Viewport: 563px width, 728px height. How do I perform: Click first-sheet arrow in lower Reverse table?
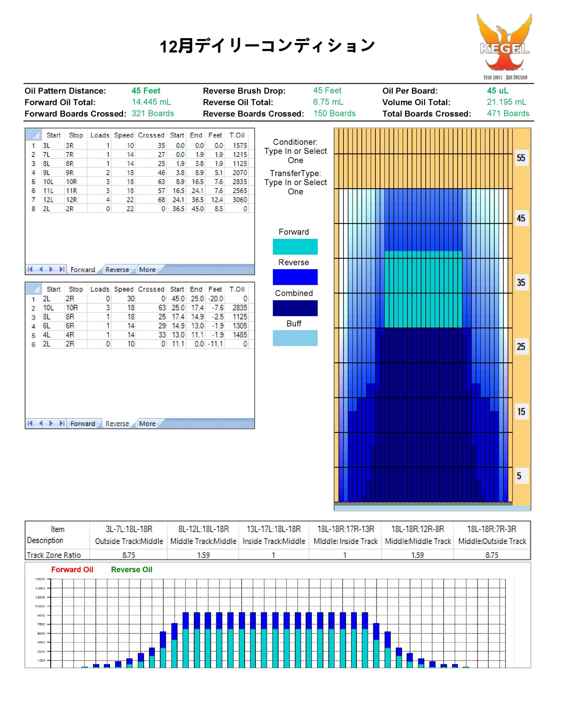30,423
